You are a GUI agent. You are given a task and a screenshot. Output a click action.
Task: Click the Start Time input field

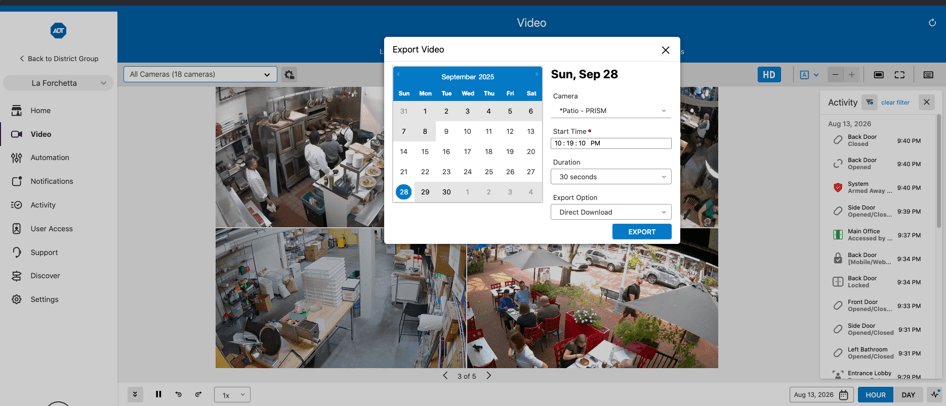(x=611, y=143)
